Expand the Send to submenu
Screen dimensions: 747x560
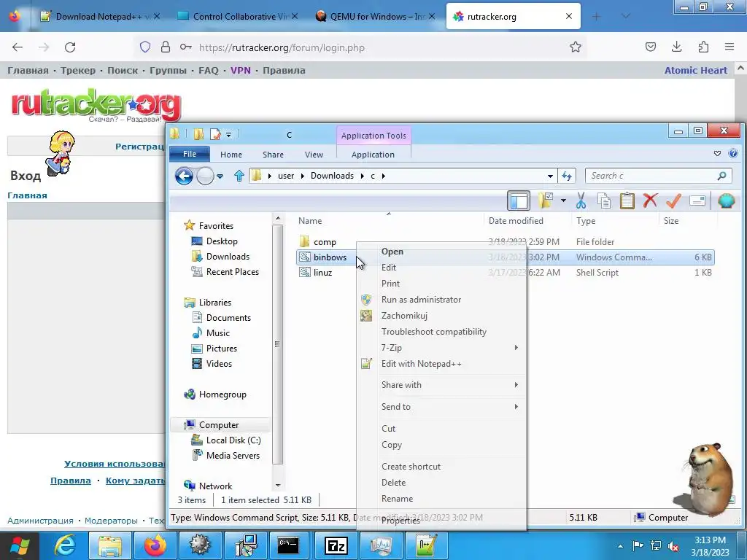[441, 407]
